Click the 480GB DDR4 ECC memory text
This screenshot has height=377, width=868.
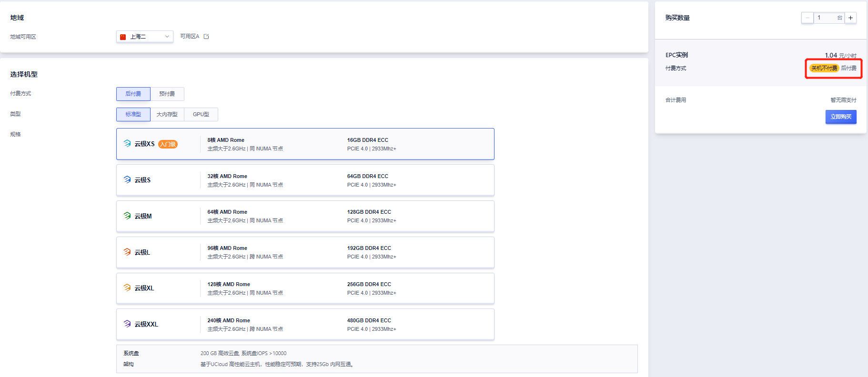tap(369, 320)
